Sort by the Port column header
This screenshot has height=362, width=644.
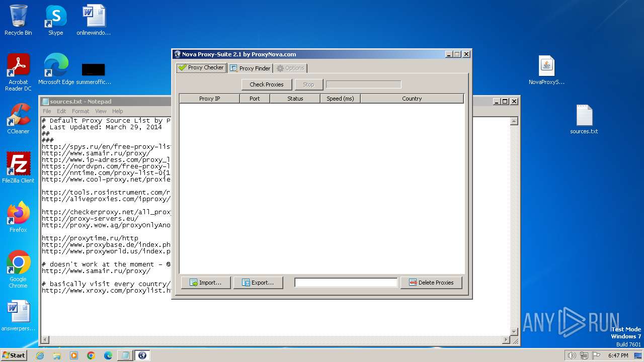[x=255, y=99]
